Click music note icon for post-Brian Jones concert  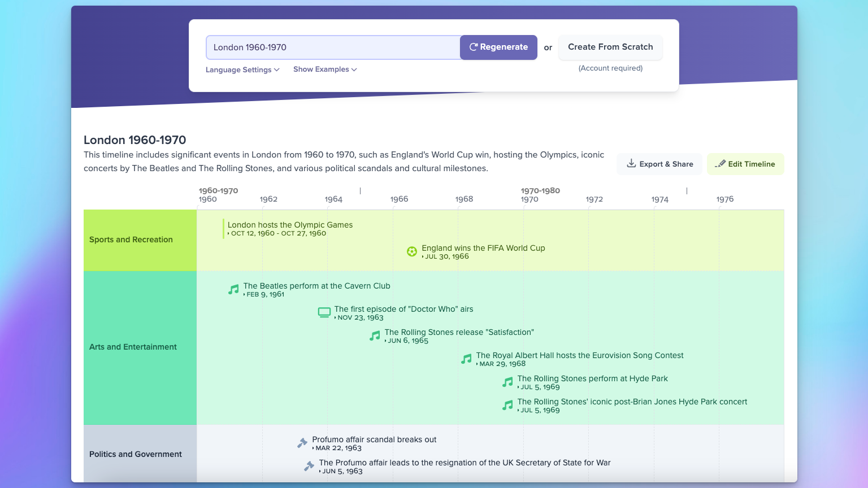pyautogui.click(x=507, y=406)
